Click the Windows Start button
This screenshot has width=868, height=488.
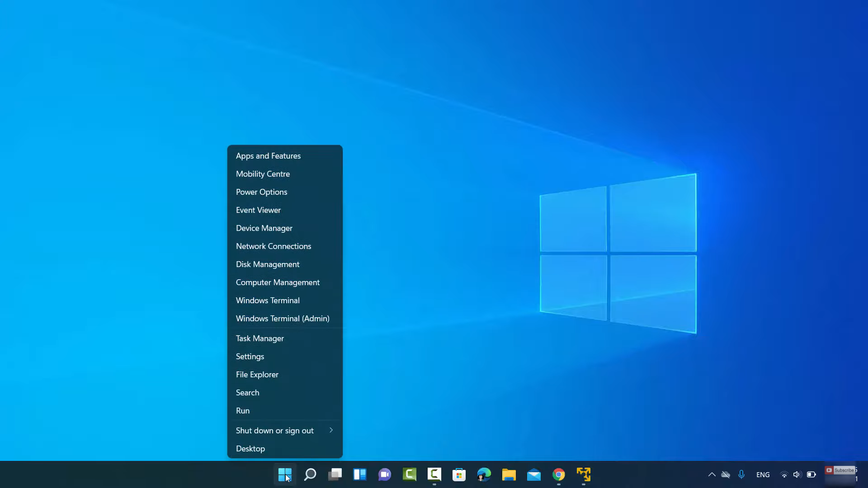click(x=285, y=474)
